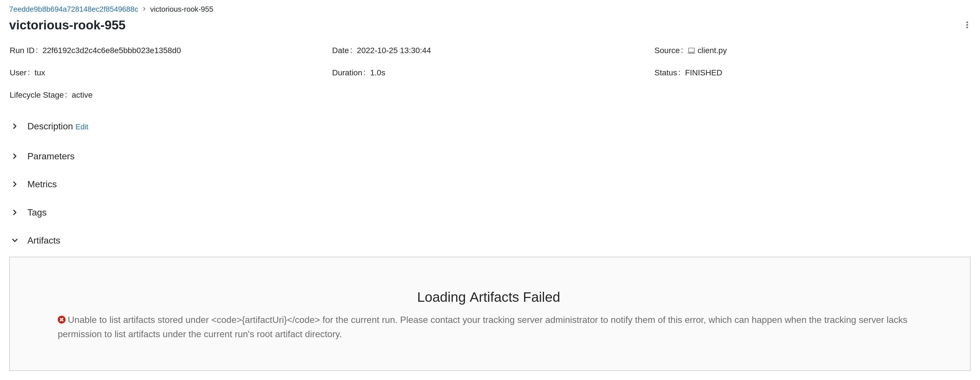Screen dimensions: 980x380
Task: Click the laptop icon next to client.py
Action: click(691, 50)
